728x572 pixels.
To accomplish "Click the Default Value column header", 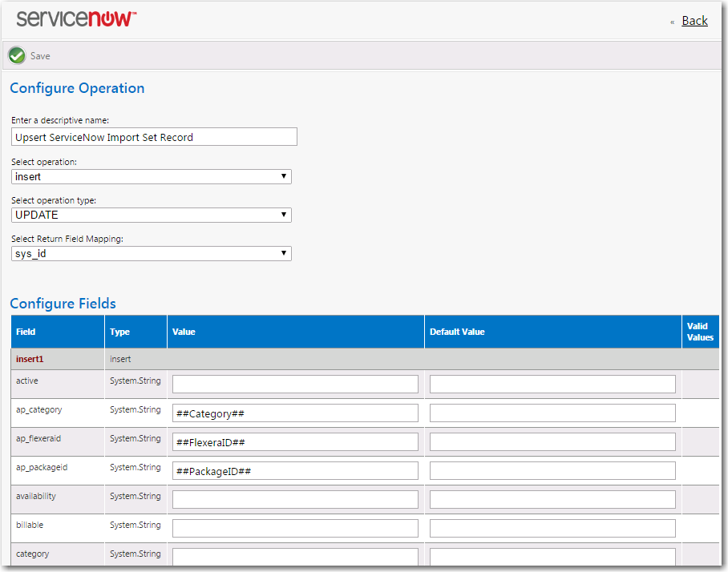I will 457,332.
